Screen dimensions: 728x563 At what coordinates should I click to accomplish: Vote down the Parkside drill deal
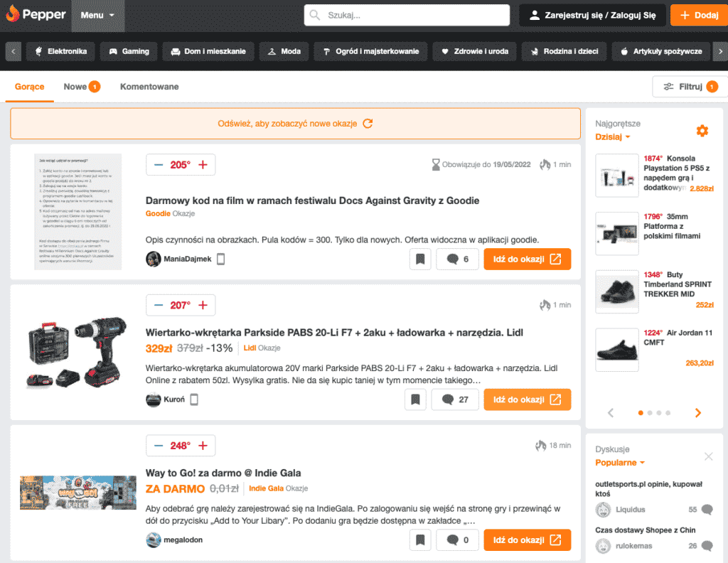click(x=159, y=306)
